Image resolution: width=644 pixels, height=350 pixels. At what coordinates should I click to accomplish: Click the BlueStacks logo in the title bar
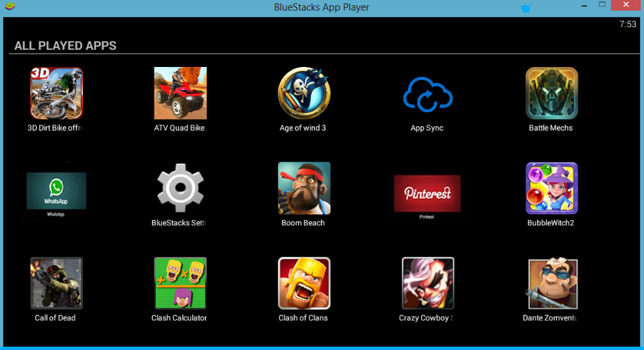click(10, 7)
